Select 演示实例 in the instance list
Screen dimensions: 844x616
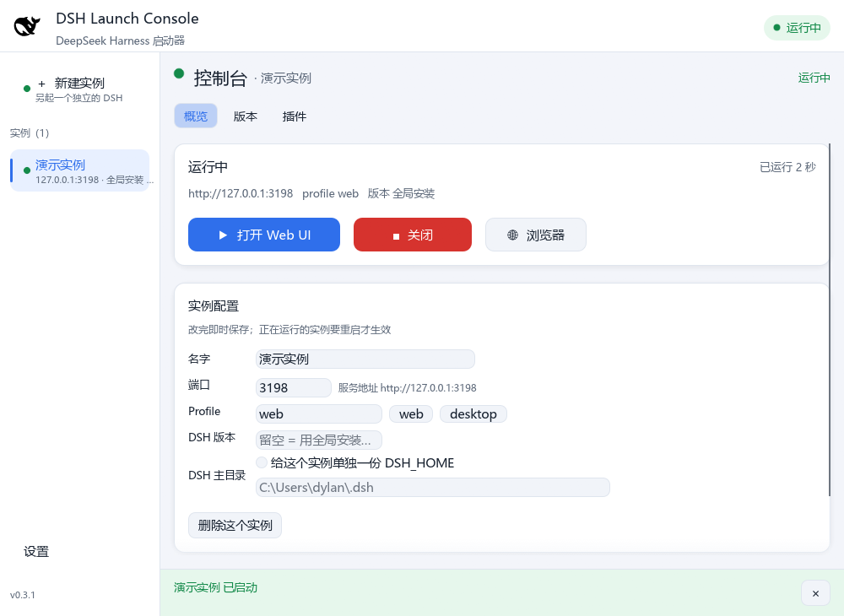79,170
